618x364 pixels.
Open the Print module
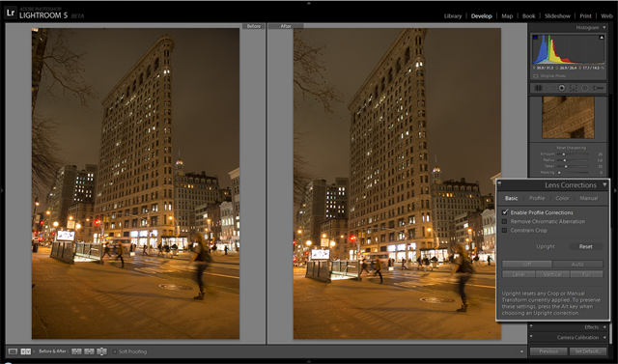tap(585, 16)
